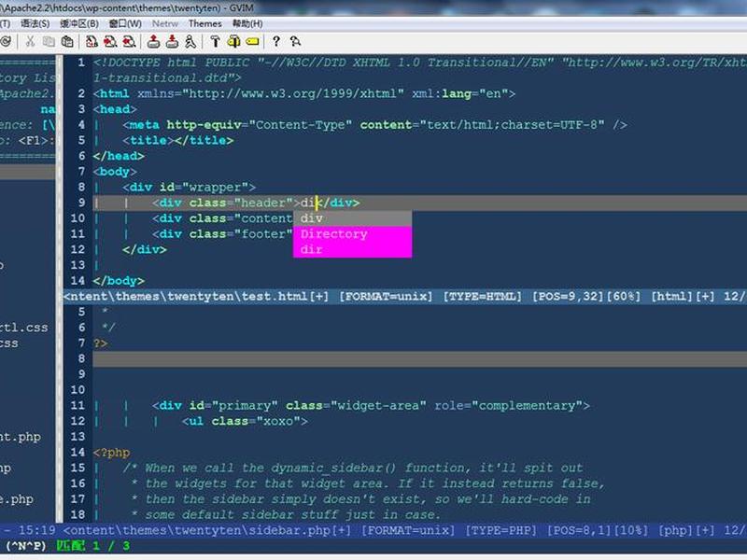
Task: Click [POS=8,1][10%] in lower status line
Action: [598, 530]
